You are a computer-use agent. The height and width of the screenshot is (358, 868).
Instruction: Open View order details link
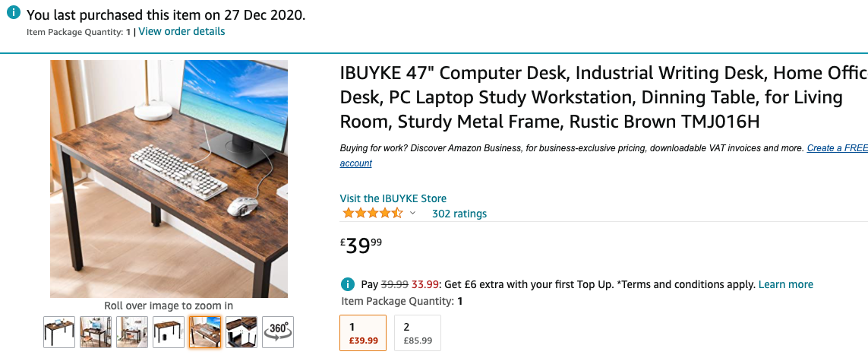[181, 31]
